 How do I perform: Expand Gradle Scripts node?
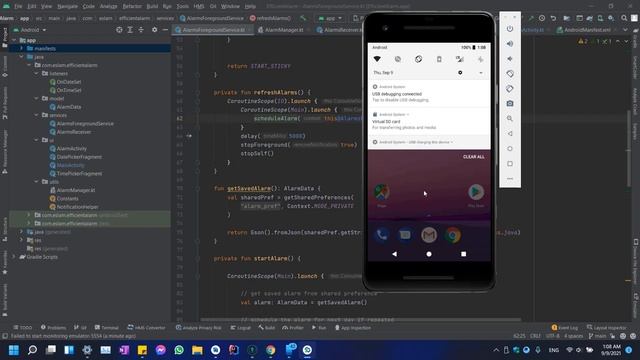coord(14,257)
